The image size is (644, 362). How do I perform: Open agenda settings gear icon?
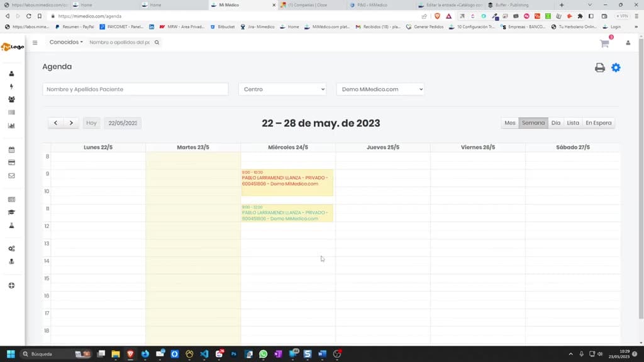(x=616, y=68)
